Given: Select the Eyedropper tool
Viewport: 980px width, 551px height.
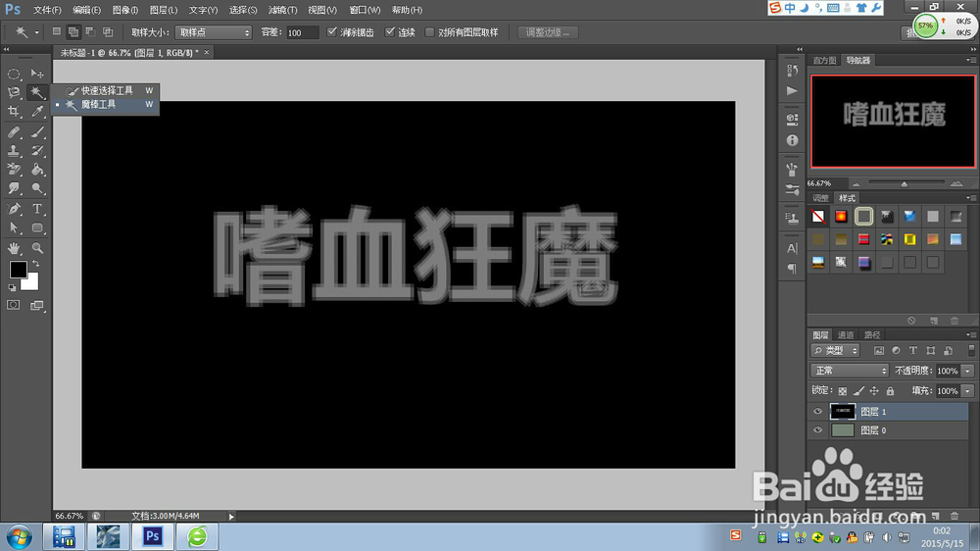Looking at the screenshot, I should pyautogui.click(x=37, y=112).
